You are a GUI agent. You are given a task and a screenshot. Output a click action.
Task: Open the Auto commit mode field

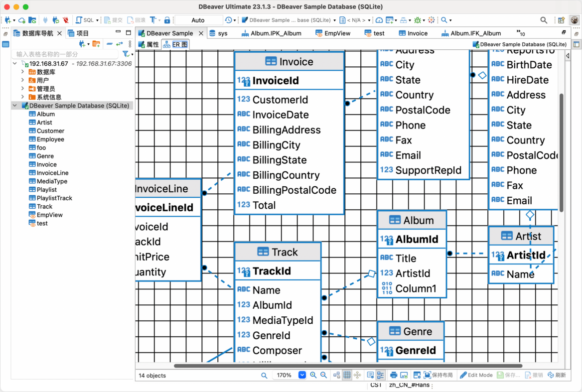[x=198, y=20]
